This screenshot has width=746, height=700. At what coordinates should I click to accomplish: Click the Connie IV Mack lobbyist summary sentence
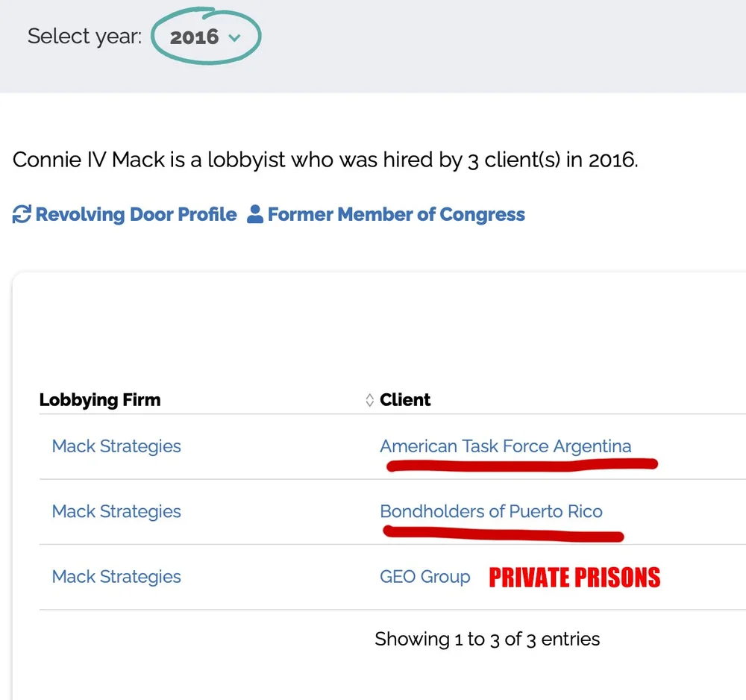pos(325,160)
